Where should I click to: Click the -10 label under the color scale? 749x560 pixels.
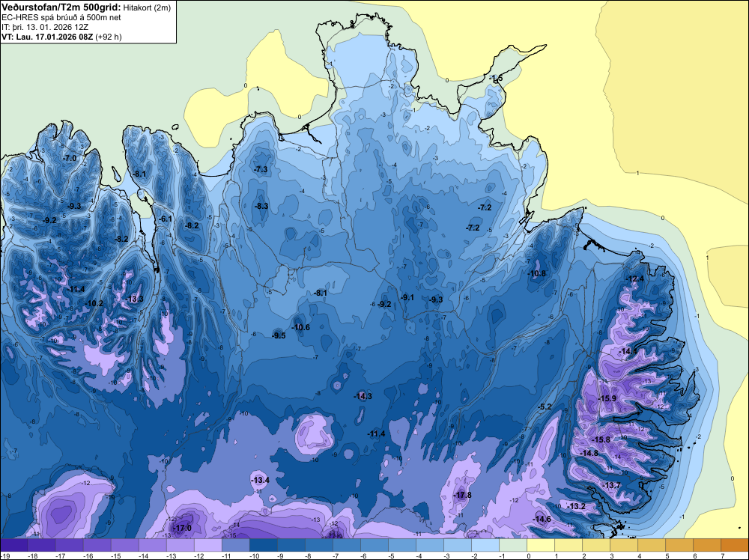tap(255, 556)
